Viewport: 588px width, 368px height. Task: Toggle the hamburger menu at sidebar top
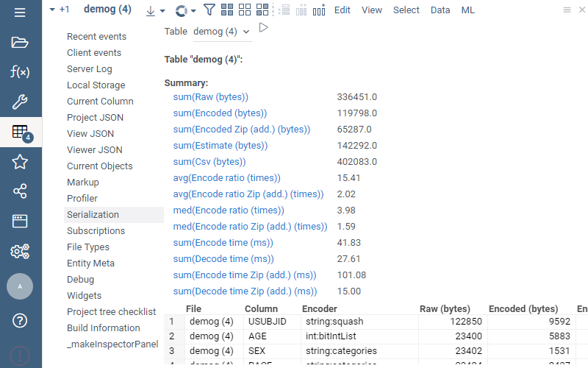[20, 13]
